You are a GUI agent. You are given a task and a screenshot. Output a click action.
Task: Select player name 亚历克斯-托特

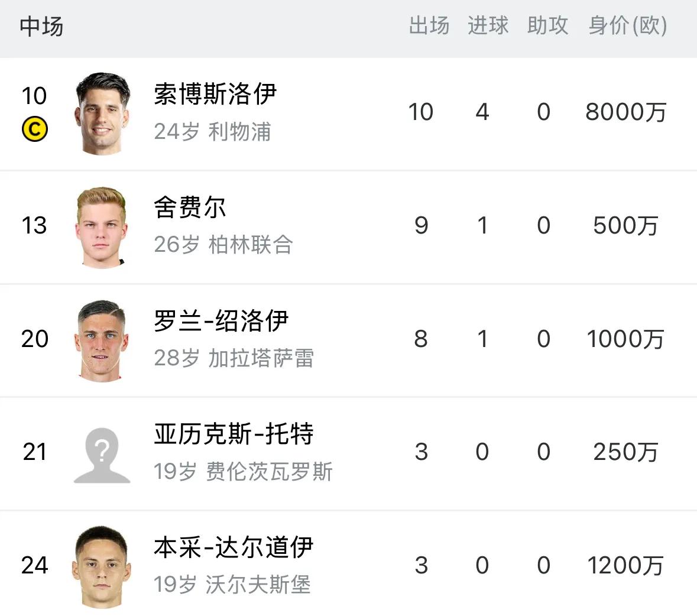234,434
